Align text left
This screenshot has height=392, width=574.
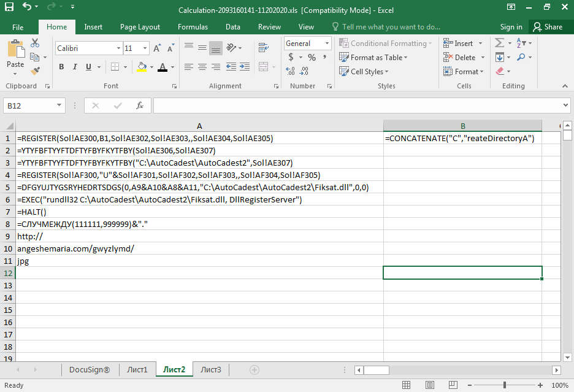(x=189, y=67)
